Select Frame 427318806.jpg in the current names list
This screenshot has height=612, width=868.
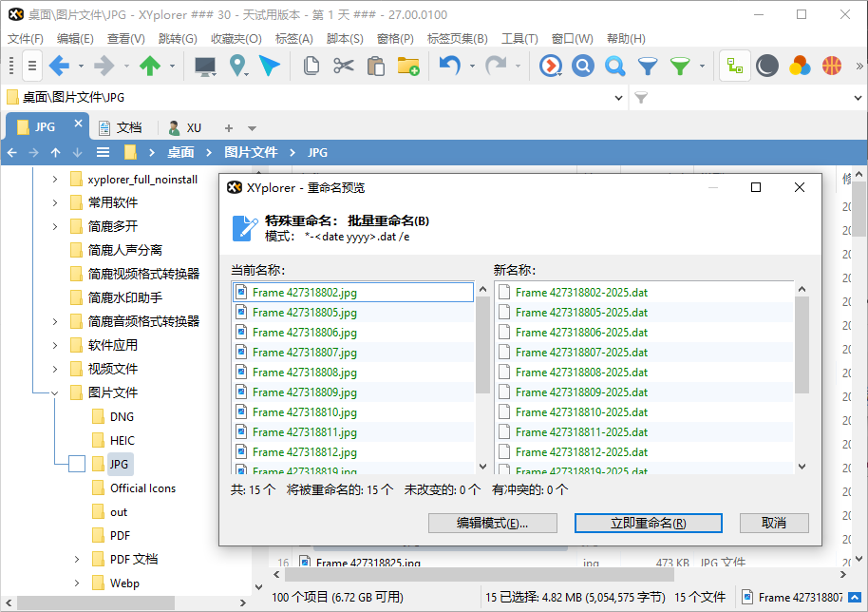click(304, 332)
